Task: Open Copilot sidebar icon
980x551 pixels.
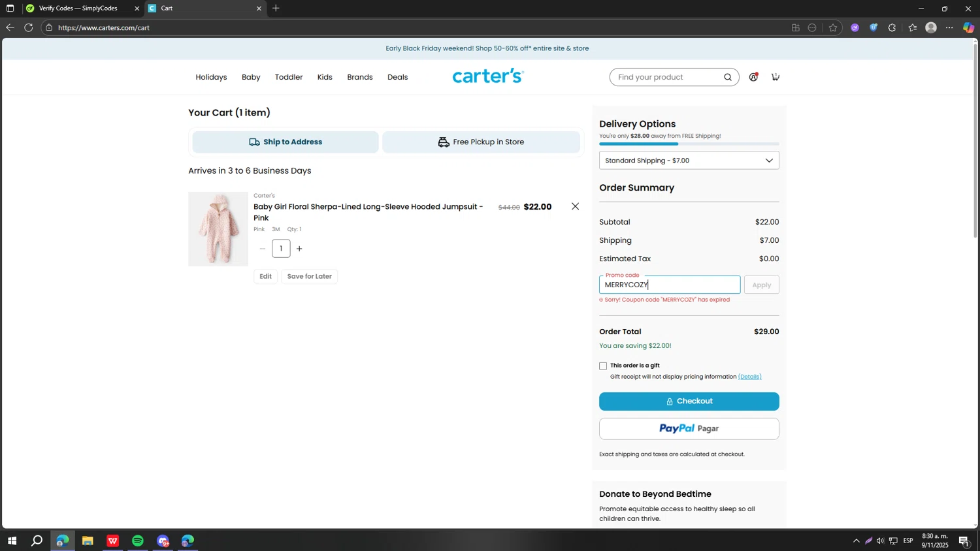Action: (x=968, y=27)
